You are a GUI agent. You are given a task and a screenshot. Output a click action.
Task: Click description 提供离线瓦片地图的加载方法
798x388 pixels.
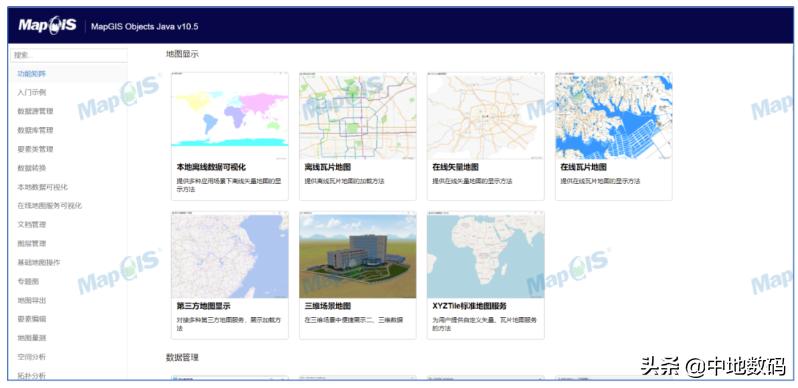345,181
